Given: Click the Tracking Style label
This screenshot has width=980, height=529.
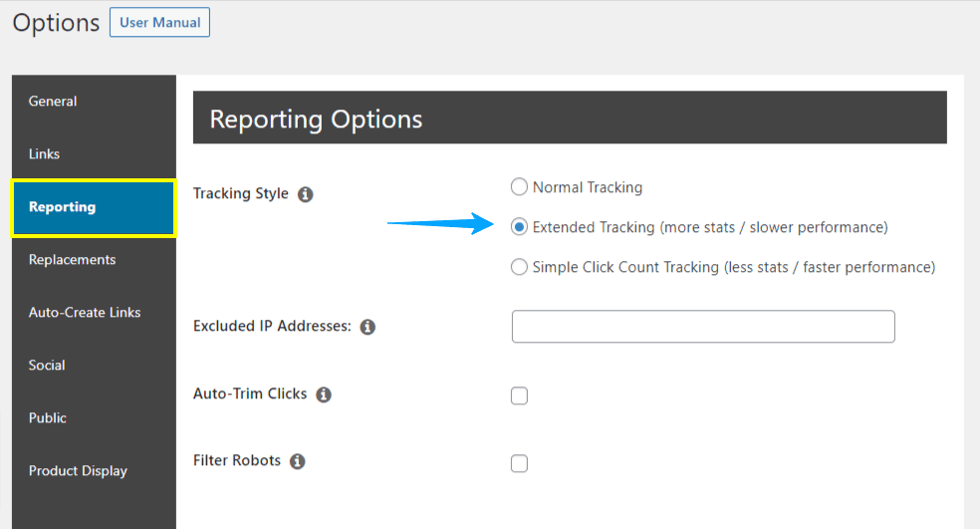Looking at the screenshot, I should (x=241, y=194).
